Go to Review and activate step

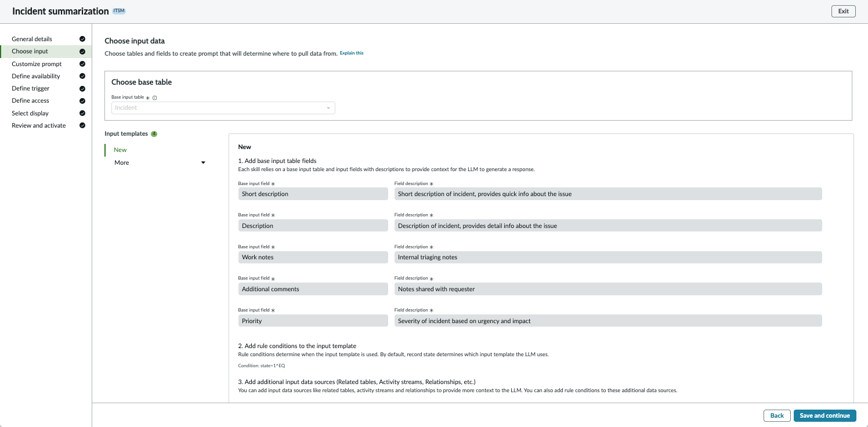[39, 125]
